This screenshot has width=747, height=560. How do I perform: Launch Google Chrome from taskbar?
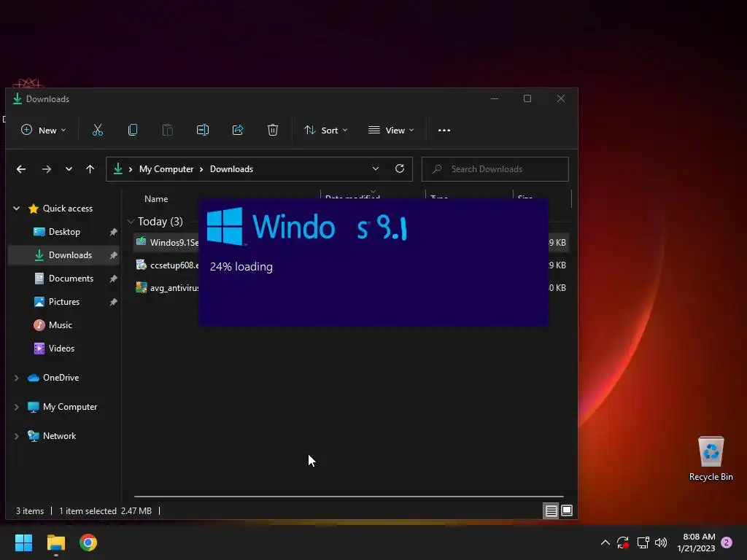(x=88, y=542)
